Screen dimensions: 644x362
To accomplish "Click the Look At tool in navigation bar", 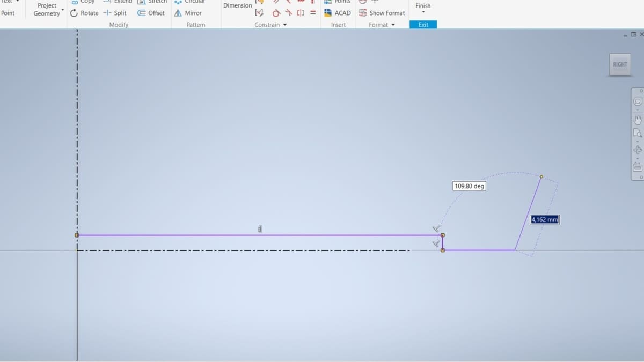I will pyautogui.click(x=638, y=167).
